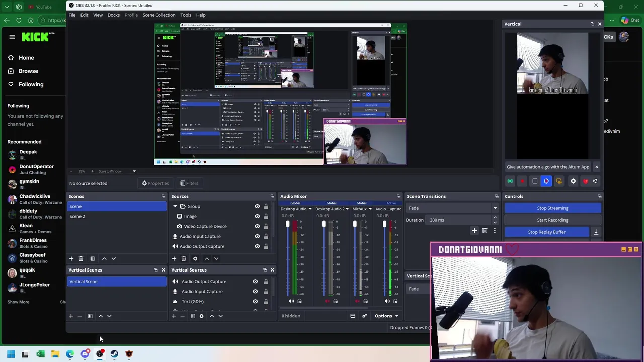The image size is (644, 362).
Task: Lock the Audio Input Capture source in Sources
Action: pyautogui.click(x=266, y=236)
